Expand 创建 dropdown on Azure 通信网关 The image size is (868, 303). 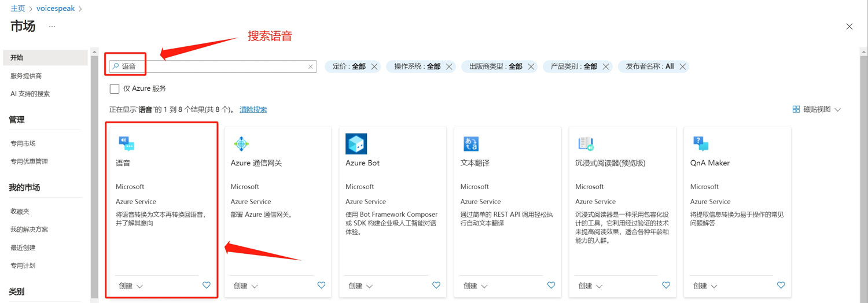pyautogui.click(x=246, y=286)
